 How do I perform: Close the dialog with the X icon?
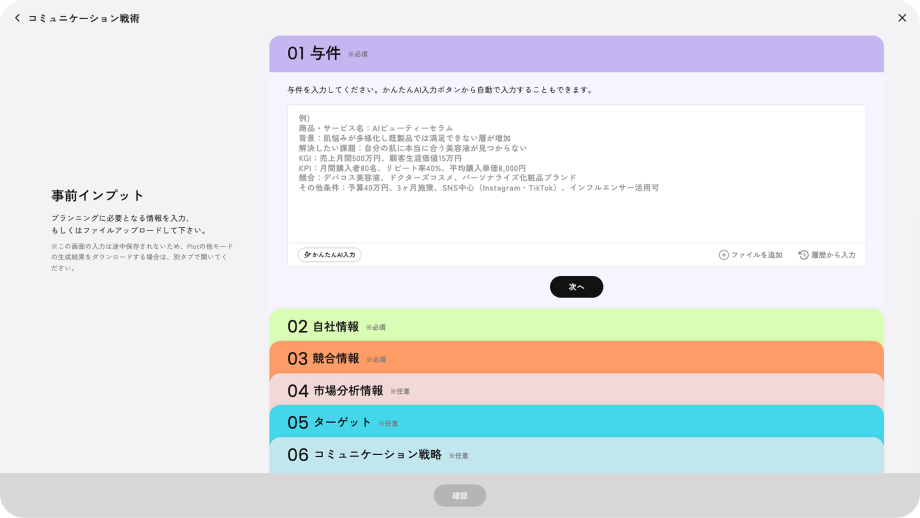(902, 18)
